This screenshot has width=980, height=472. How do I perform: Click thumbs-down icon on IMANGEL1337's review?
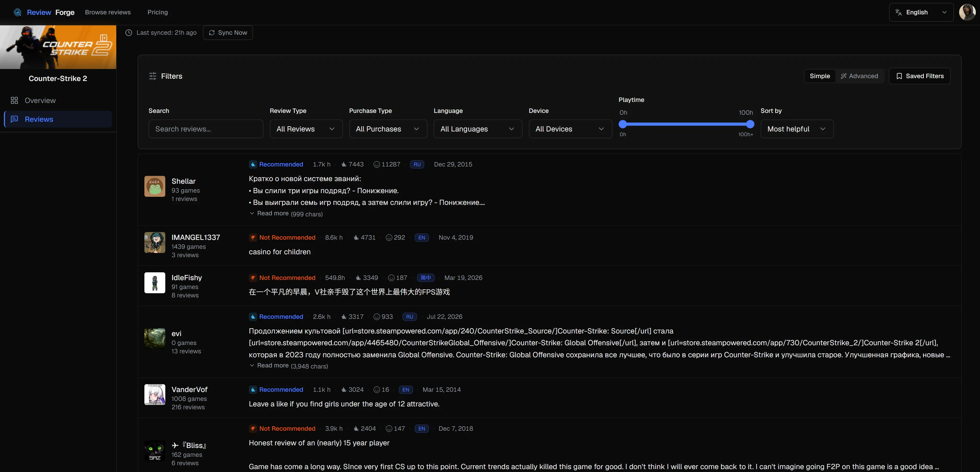click(253, 238)
